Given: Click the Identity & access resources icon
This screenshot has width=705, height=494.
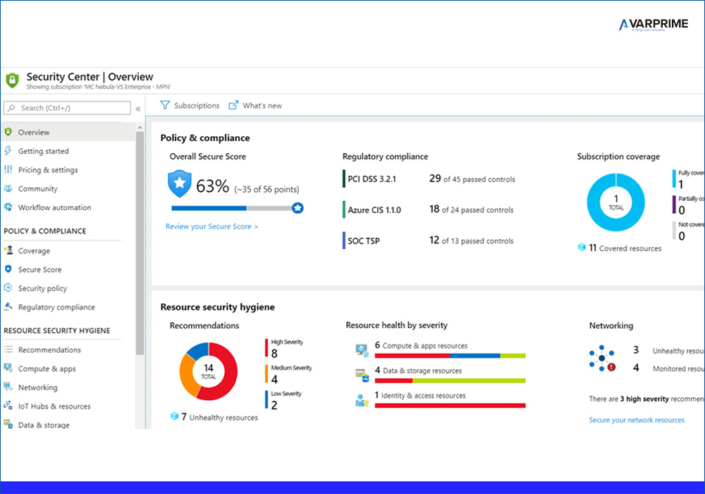Looking at the screenshot, I should [x=362, y=400].
